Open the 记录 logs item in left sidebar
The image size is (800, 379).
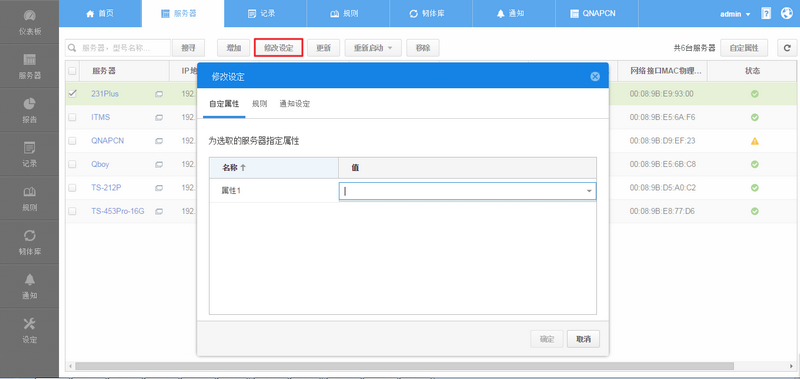30,155
